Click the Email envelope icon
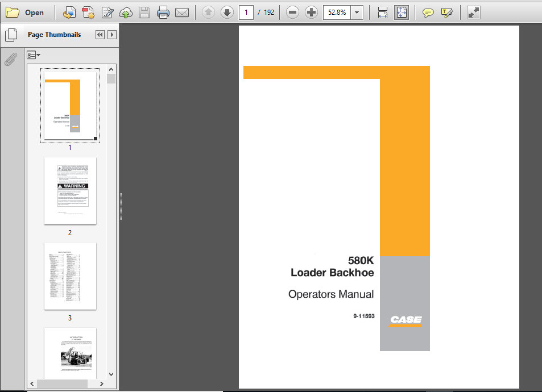Screen dimensions: 542x392 pos(182,12)
